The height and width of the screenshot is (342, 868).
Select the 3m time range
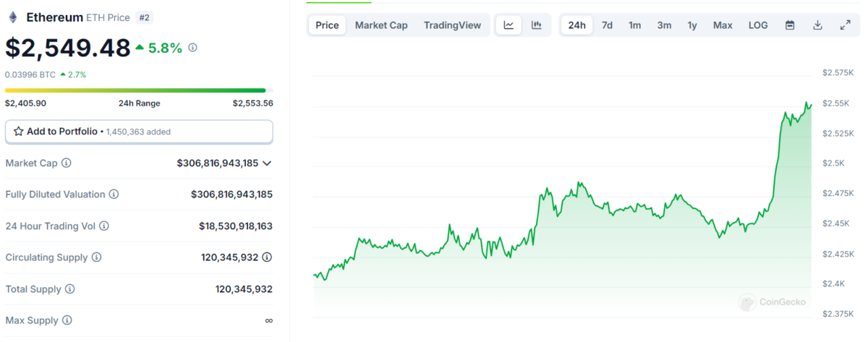664,25
